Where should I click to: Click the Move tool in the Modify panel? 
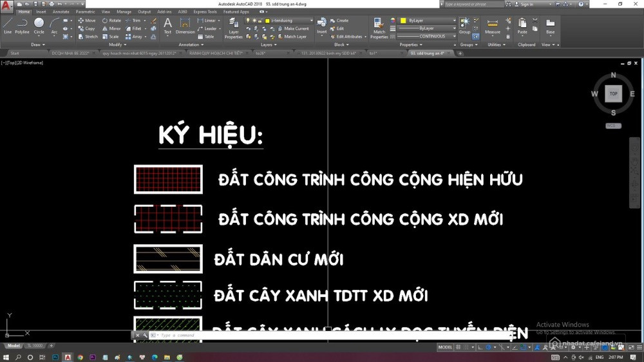click(x=87, y=21)
